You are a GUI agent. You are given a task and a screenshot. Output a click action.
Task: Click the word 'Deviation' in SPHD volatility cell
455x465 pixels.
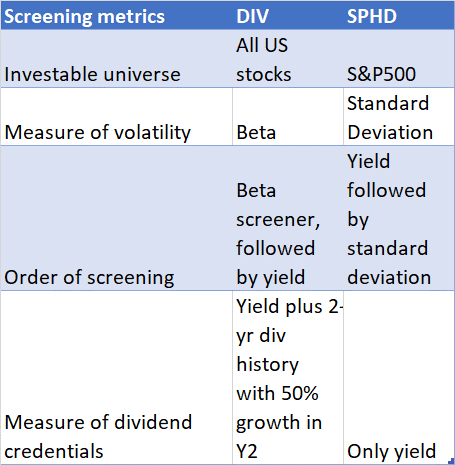point(390,132)
